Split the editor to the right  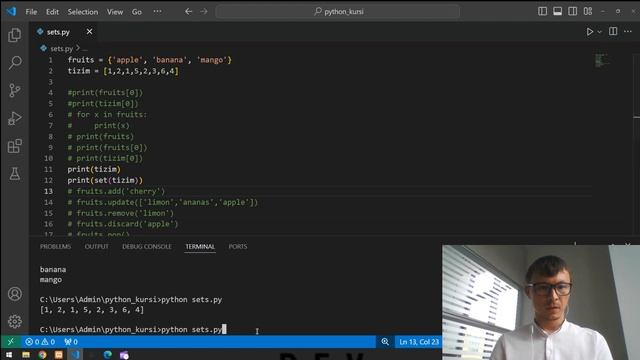pyautogui.click(x=613, y=31)
